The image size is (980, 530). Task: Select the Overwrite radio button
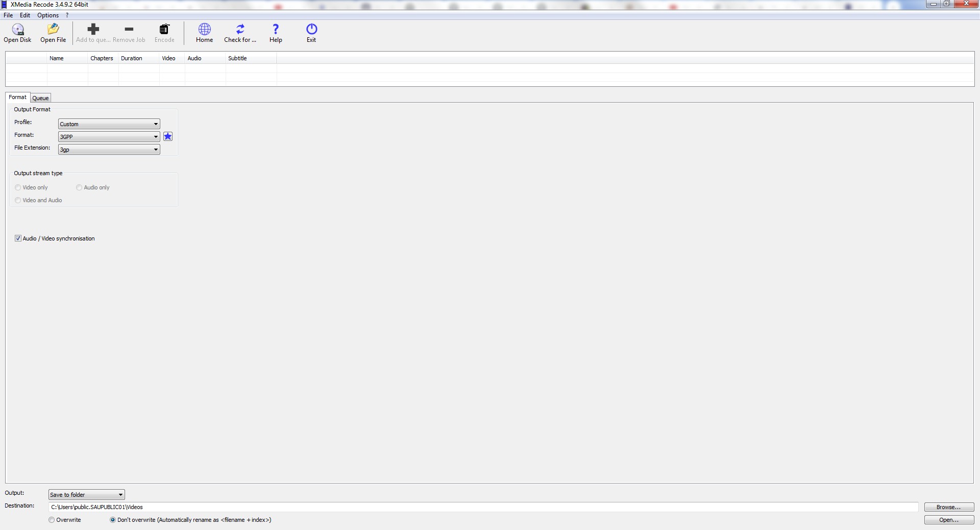pos(52,520)
